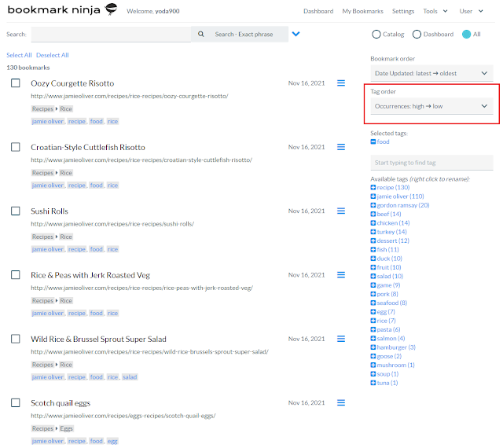The image size is (503, 448).
Task: Add recipe tag with its plus icon
Action: (373, 187)
